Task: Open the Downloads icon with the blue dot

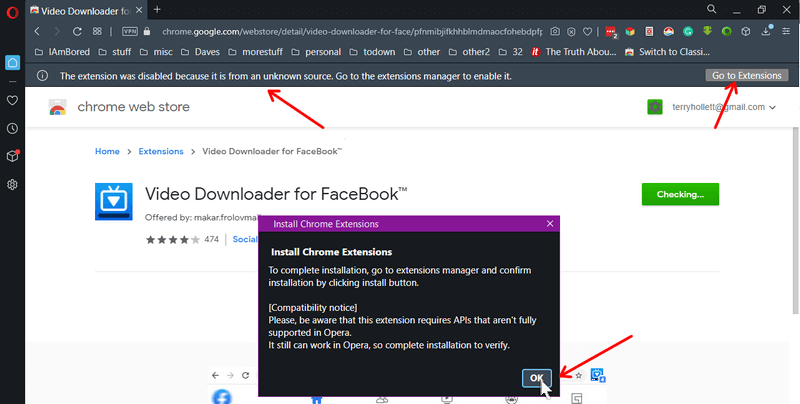Action: pos(766,31)
